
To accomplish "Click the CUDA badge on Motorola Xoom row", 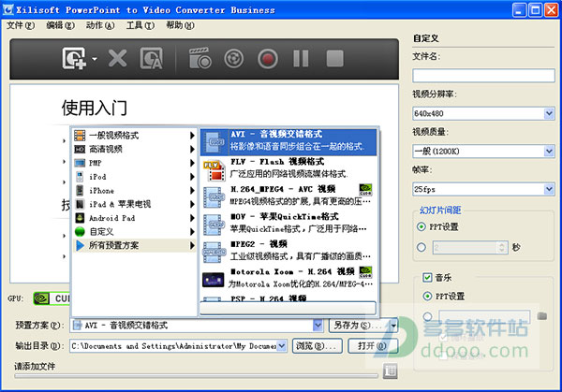I will point(365,272).
